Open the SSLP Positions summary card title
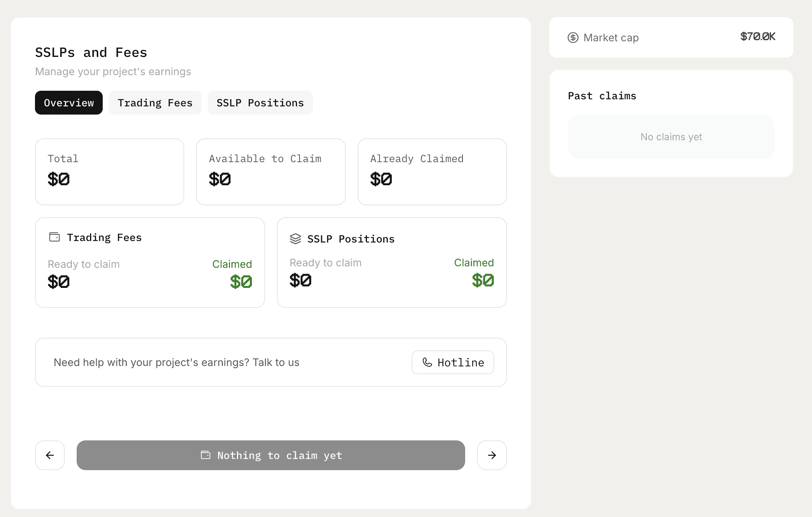Screen dimensions: 812x517 coord(351,239)
